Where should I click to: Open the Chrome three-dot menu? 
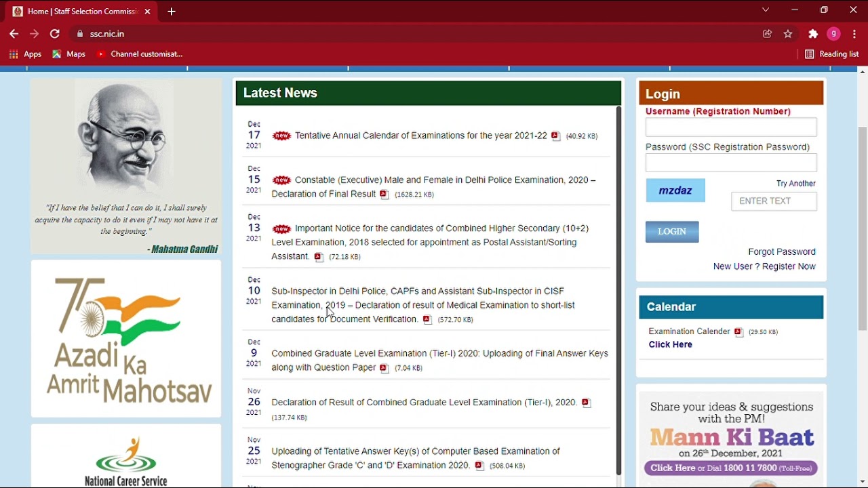click(x=854, y=34)
